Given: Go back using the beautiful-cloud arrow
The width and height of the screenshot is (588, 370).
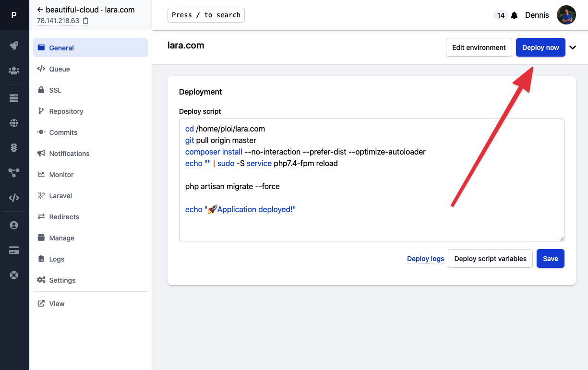Looking at the screenshot, I should [x=40, y=10].
